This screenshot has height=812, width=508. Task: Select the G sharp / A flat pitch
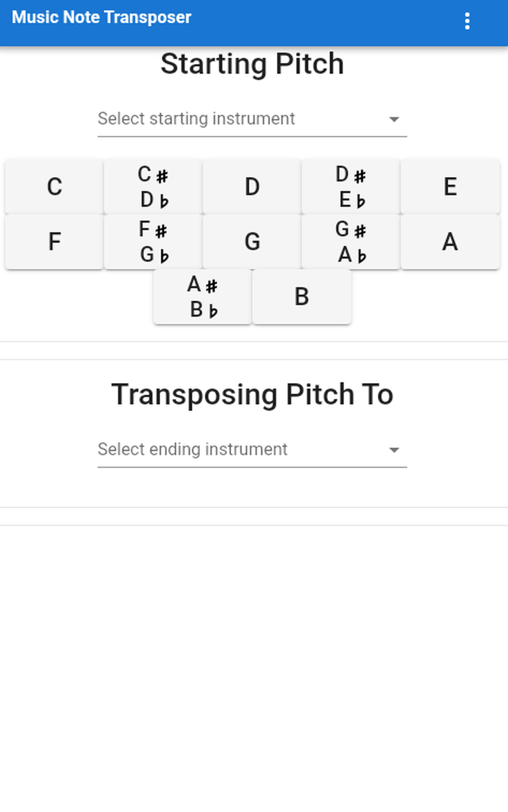351,242
